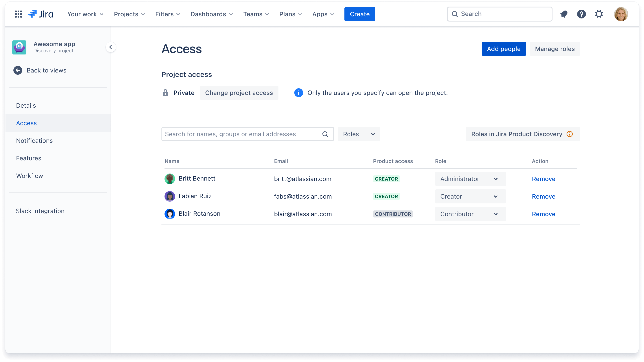Click the Manage roles button

point(555,49)
